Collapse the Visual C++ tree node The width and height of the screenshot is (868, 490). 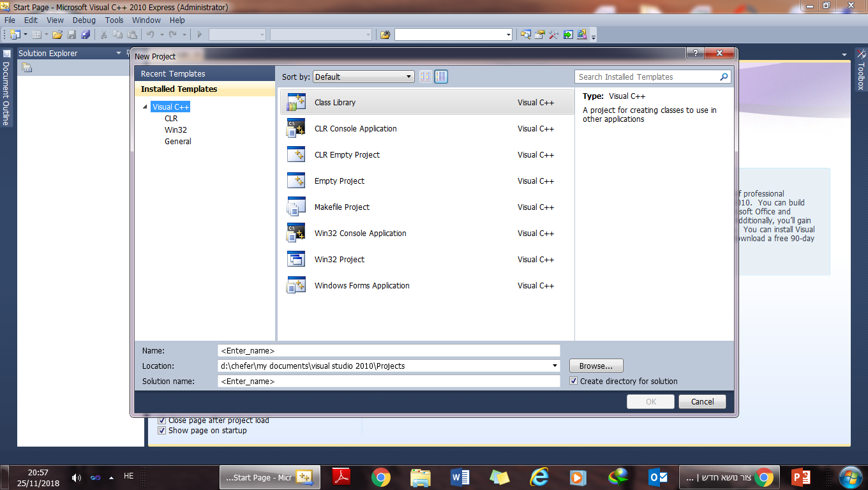coord(146,107)
